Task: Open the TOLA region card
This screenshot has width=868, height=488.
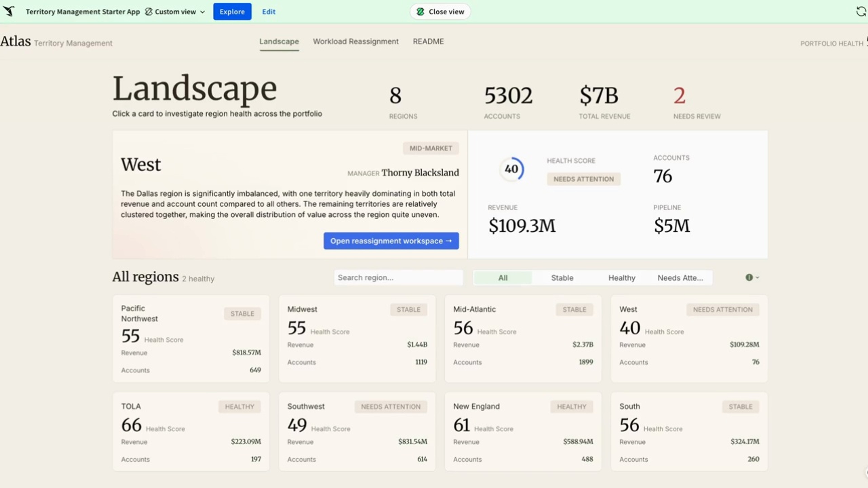Action: (191, 432)
